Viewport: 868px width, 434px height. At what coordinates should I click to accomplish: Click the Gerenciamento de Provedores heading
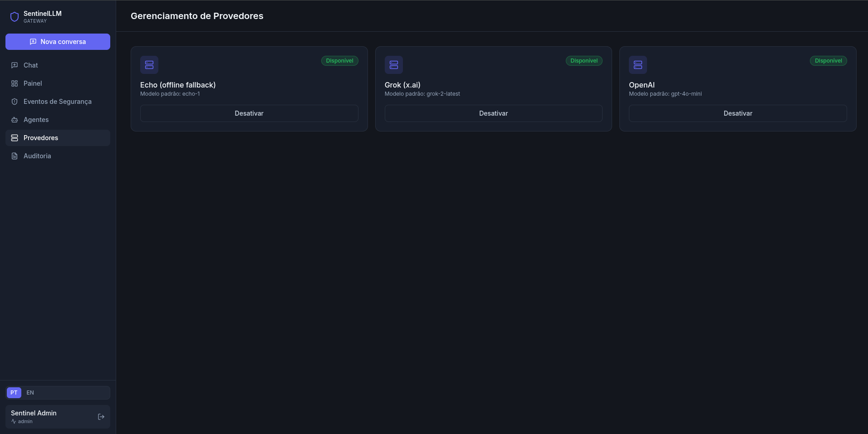click(x=197, y=16)
